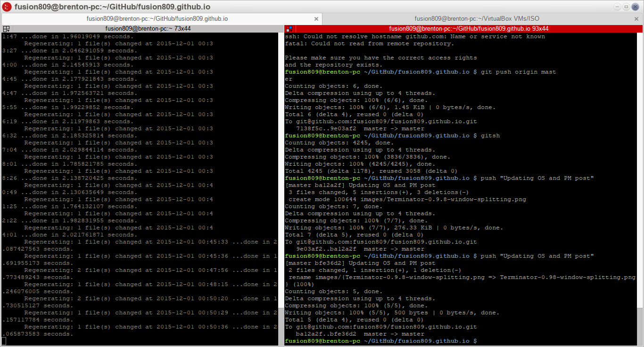
Task: Click 'ssh: Could not resolve hostname github.com' line
Action: point(415,36)
